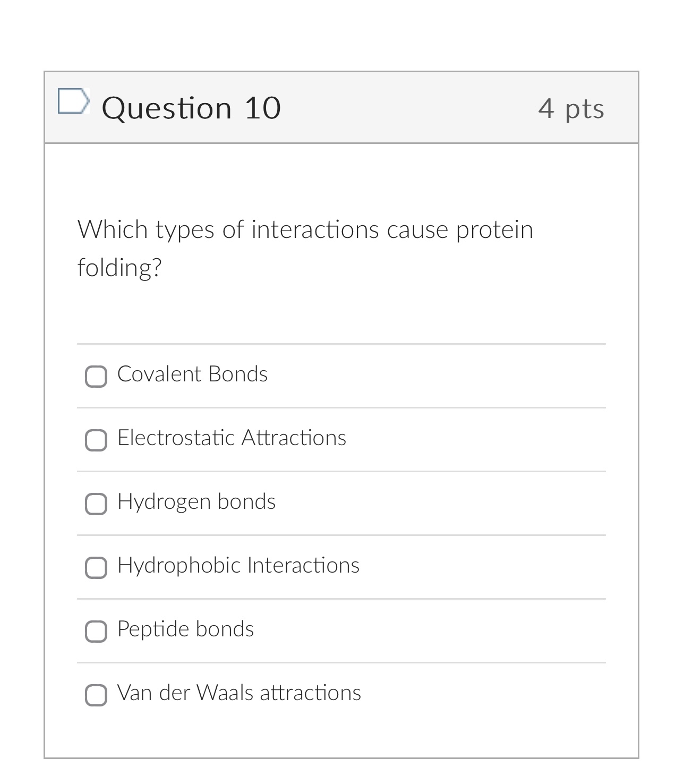Select the Van der Waals attractions answer label
This screenshot has width=684, height=784.
click(x=240, y=693)
